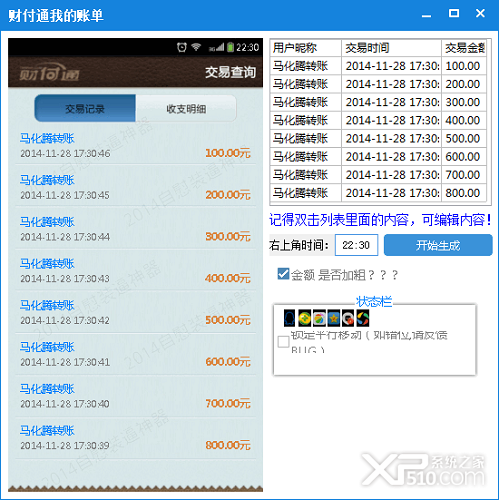
Task: Click the transaction time cell in 700.00 row
Action: pos(391,175)
